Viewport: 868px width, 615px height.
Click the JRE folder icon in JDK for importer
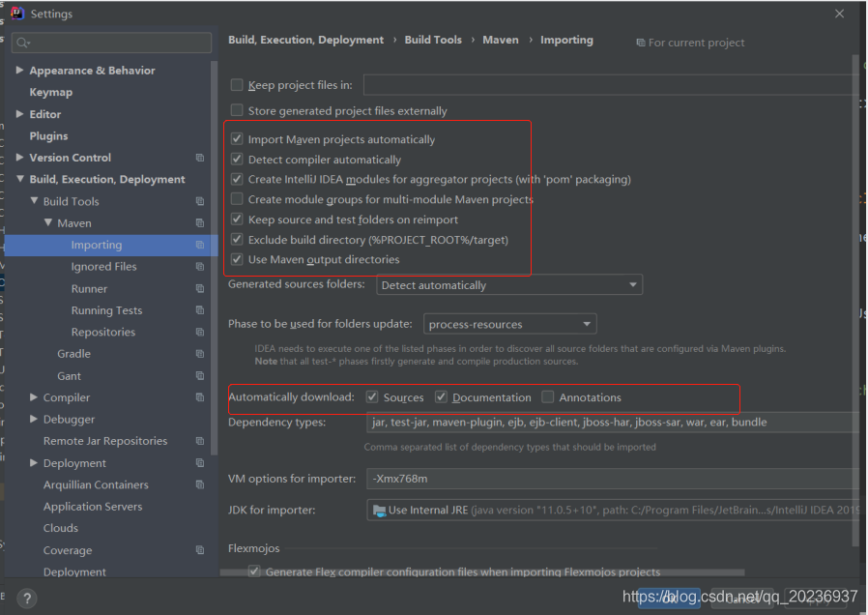click(x=379, y=511)
